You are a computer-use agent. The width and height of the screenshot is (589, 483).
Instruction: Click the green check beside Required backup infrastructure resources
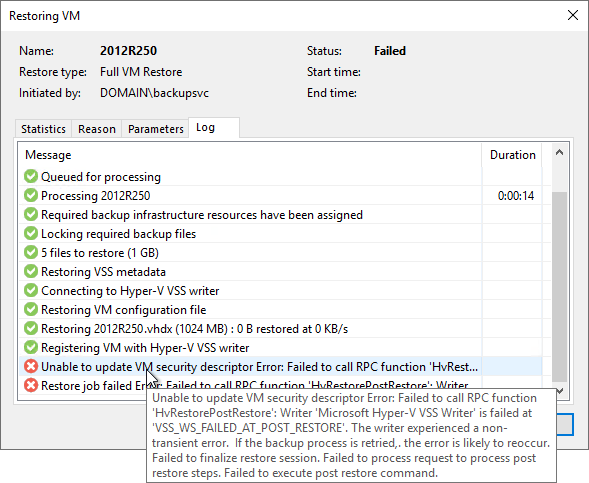[31, 214]
